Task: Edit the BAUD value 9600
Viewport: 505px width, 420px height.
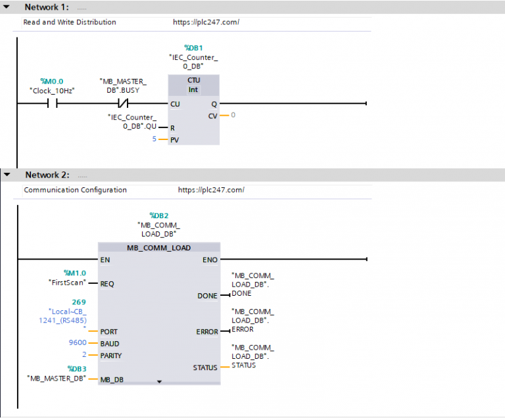Action: tap(78, 343)
